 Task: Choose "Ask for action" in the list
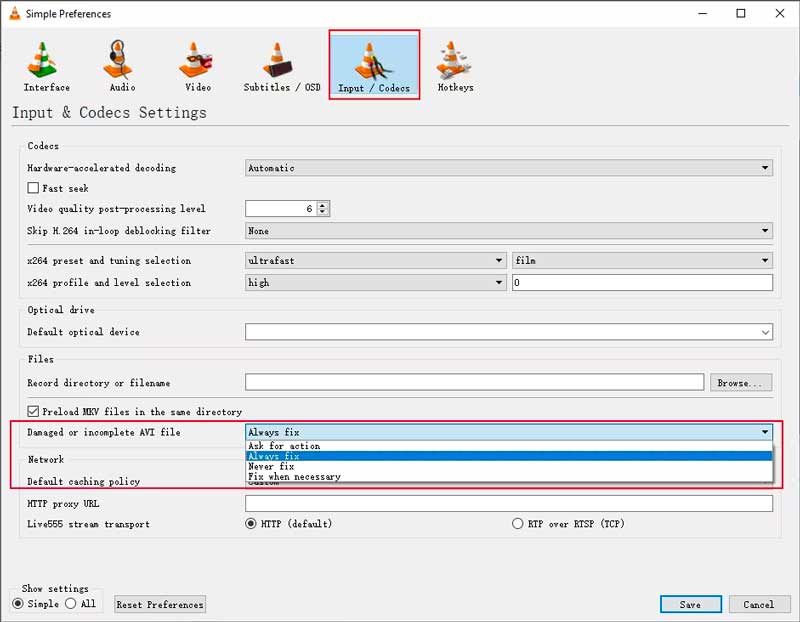tap(284, 446)
